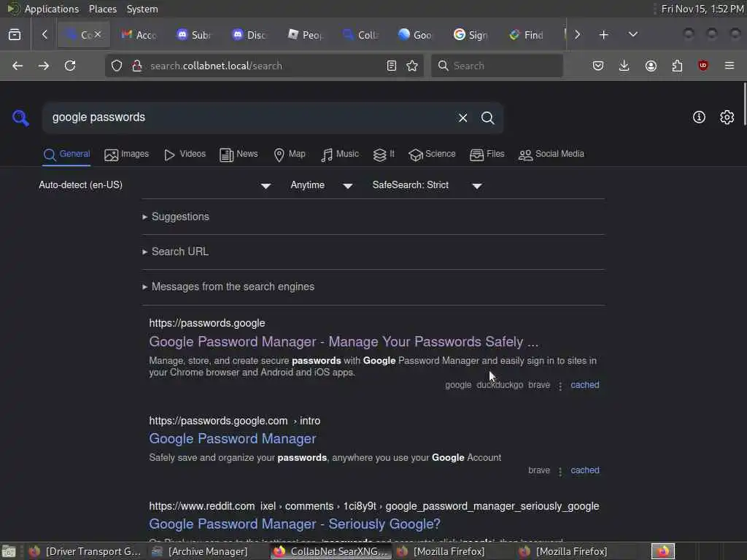
Task: Click the site security lock icon
Action: point(137,66)
